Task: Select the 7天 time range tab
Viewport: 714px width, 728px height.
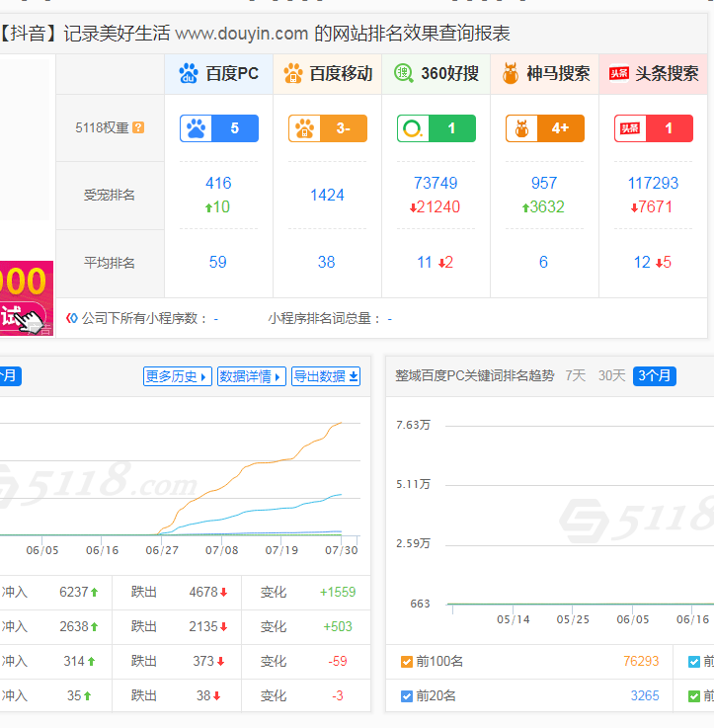Action: (575, 375)
